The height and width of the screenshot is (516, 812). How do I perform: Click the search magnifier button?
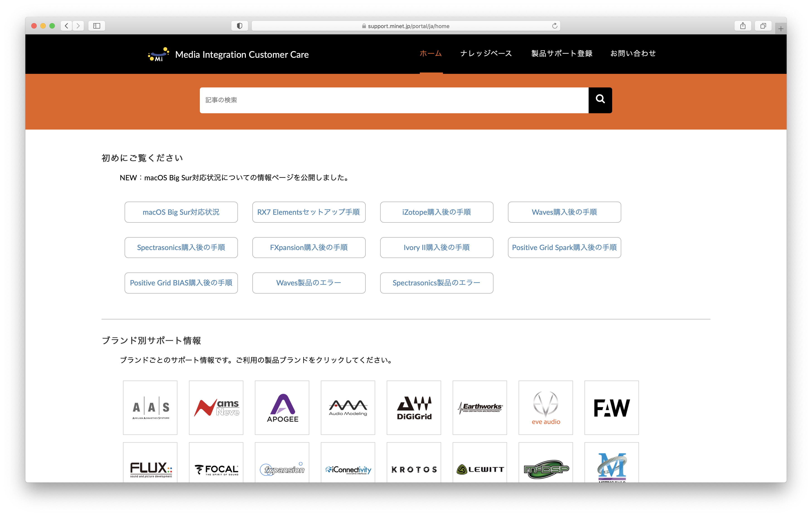[x=600, y=100]
